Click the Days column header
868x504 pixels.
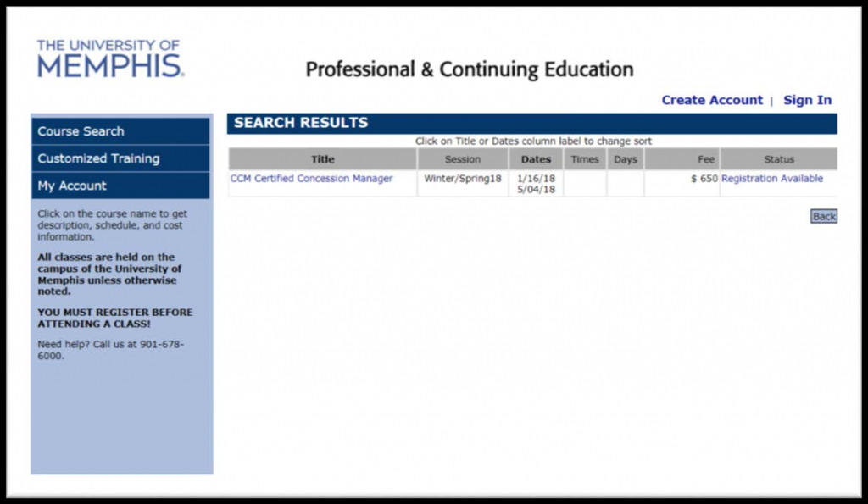click(626, 159)
